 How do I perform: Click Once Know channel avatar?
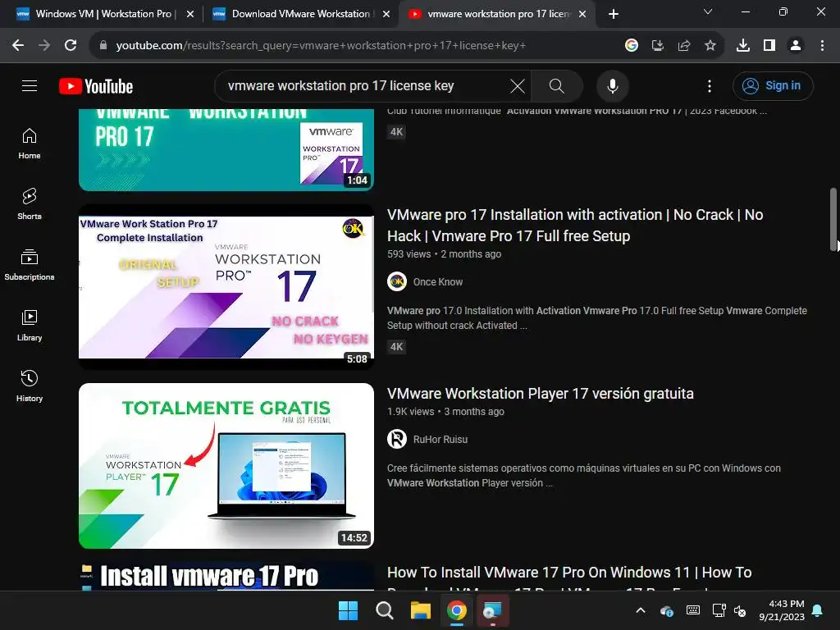click(x=397, y=281)
